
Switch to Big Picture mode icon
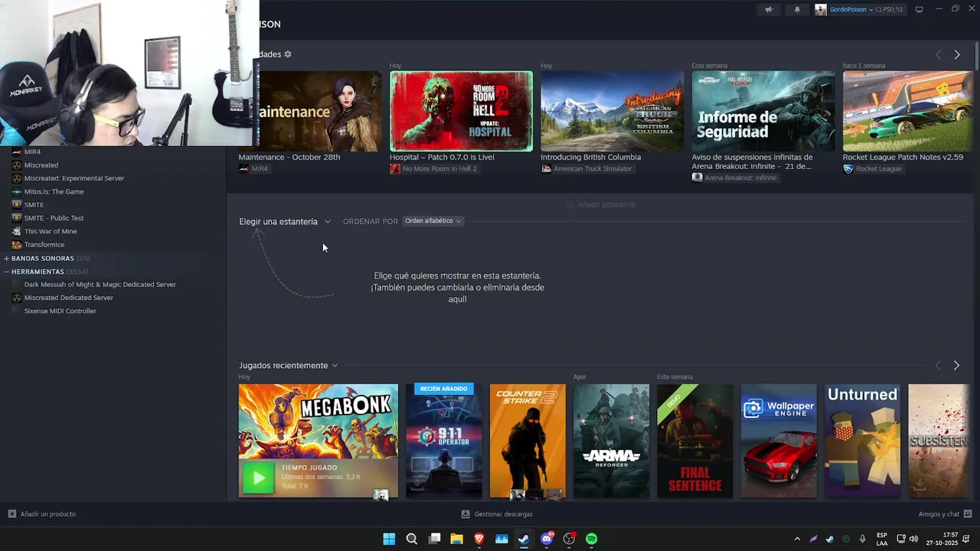point(919,9)
